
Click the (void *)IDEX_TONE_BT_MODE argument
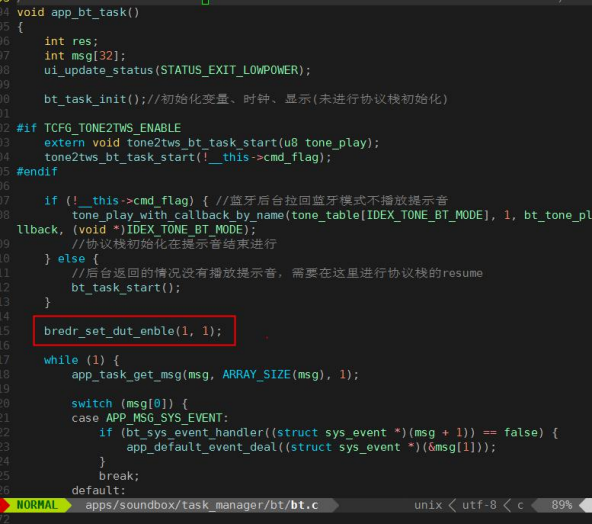click(x=158, y=230)
